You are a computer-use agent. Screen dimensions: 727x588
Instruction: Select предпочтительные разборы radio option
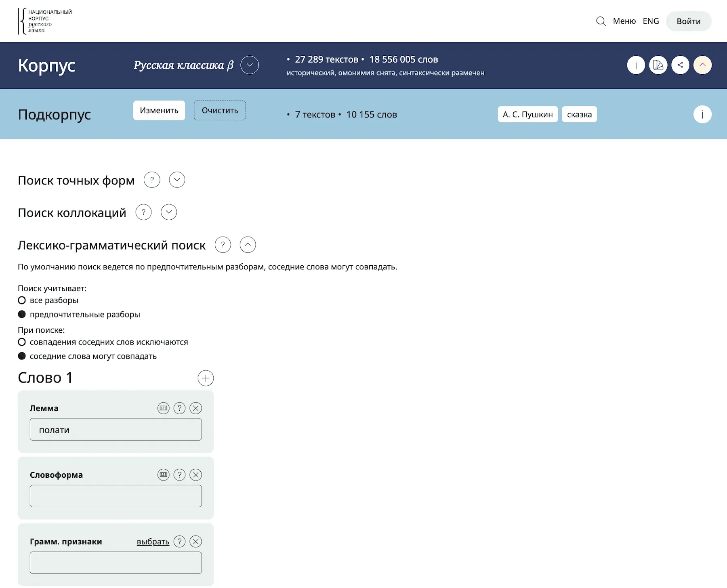[22, 314]
